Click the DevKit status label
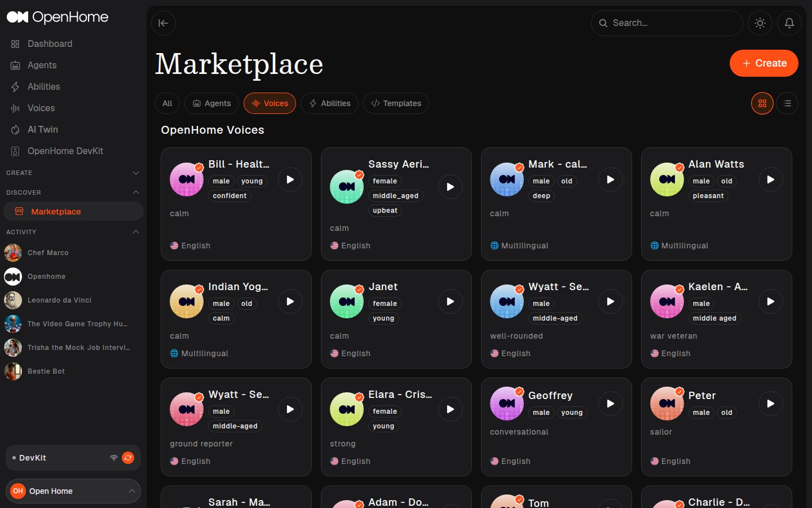812x508 pixels. 33,458
